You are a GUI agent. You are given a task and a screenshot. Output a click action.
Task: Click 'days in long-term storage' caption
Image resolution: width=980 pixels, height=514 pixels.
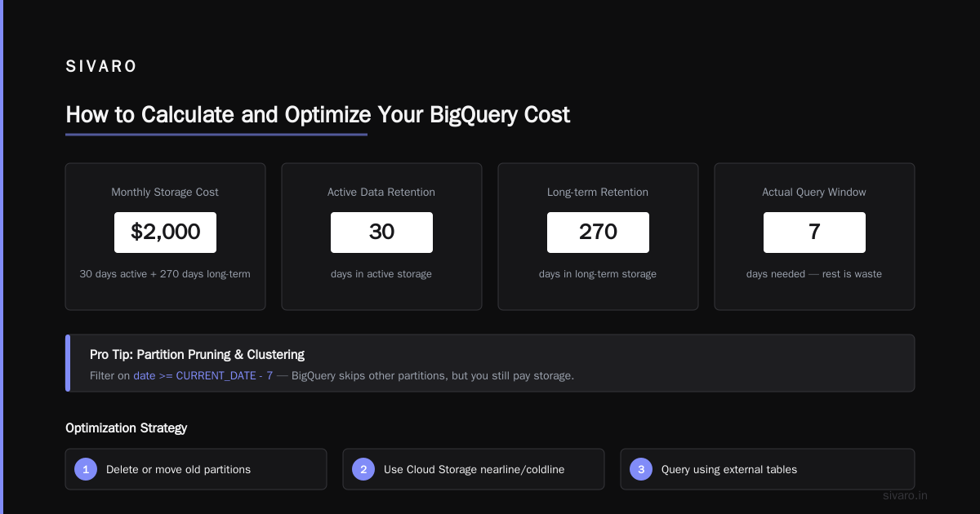tap(598, 274)
